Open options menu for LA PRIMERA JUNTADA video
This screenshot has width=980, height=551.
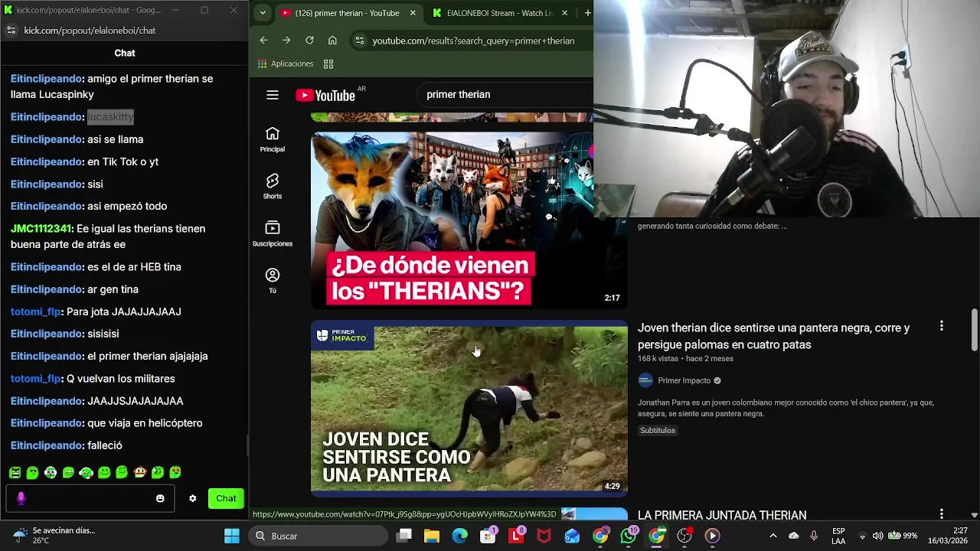click(x=942, y=514)
